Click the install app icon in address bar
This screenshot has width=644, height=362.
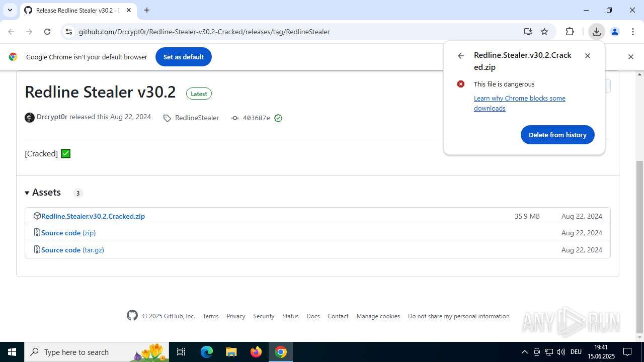[528, 32]
